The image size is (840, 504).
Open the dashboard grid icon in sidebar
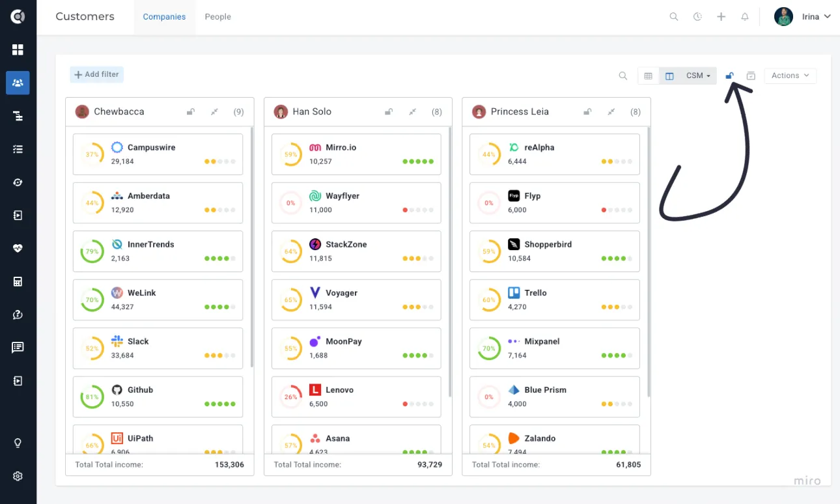[x=18, y=49]
